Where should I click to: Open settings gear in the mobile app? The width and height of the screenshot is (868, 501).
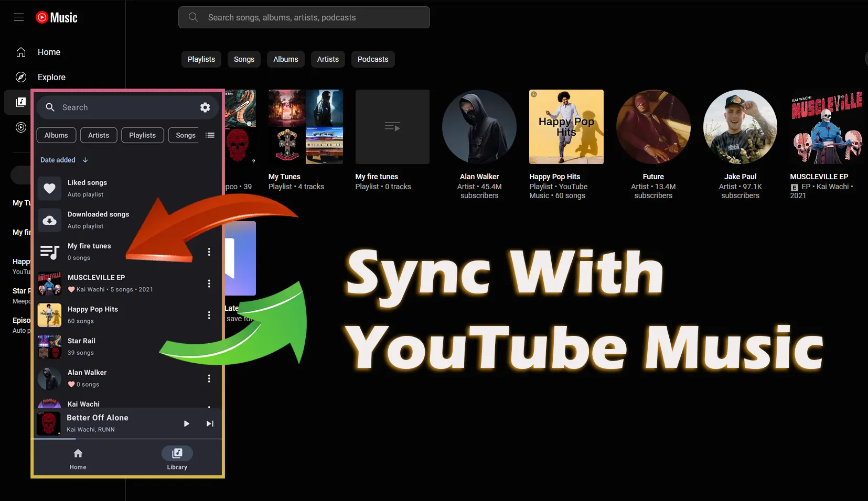[x=205, y=107]
